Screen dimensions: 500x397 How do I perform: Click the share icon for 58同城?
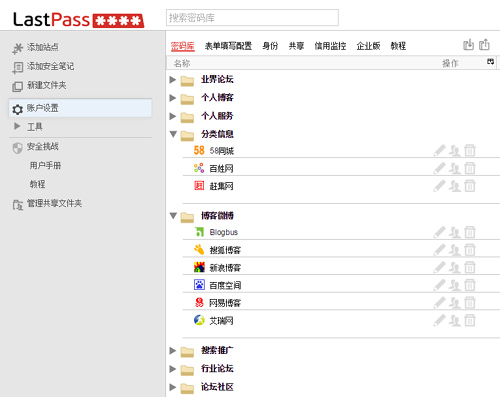[454, 151]
